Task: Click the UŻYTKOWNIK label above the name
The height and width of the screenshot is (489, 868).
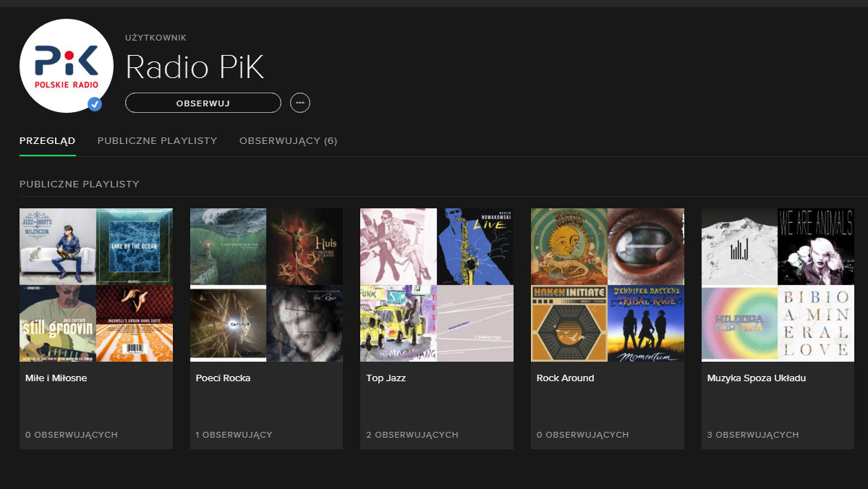Action: [x=156, y=37]
